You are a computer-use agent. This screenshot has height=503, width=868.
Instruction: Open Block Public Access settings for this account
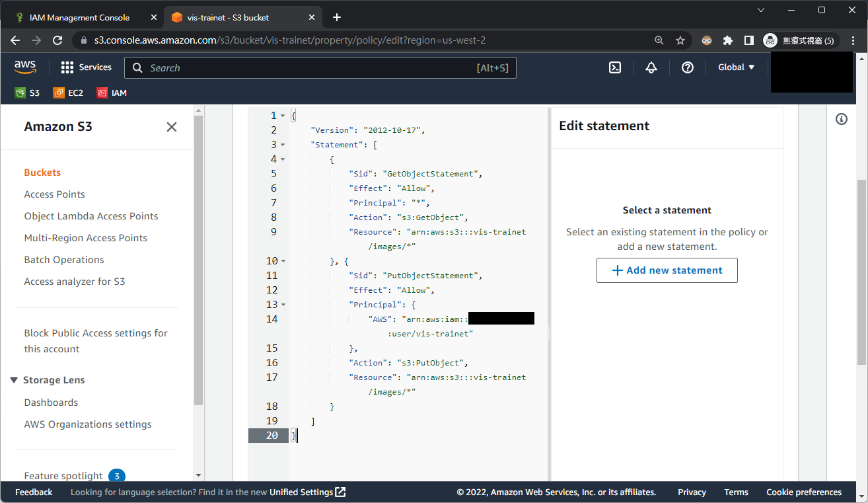tap(96, 341)
